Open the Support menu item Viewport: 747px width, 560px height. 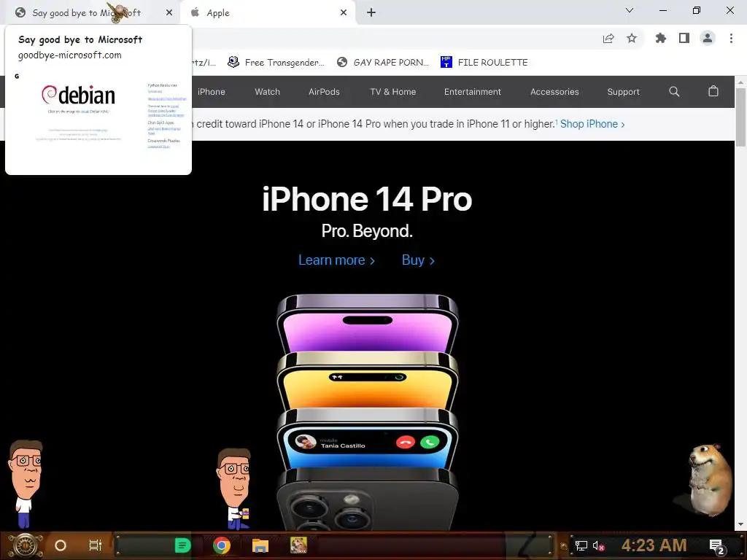pos(623,92)
